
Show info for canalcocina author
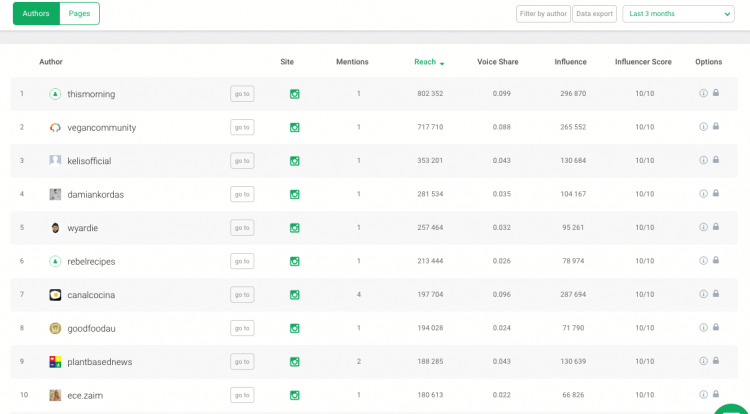(703, 294)
